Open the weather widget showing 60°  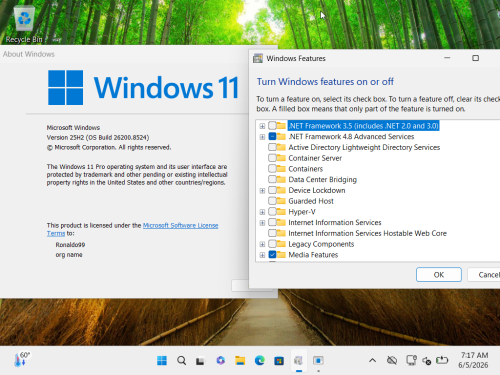coord(22,360)
